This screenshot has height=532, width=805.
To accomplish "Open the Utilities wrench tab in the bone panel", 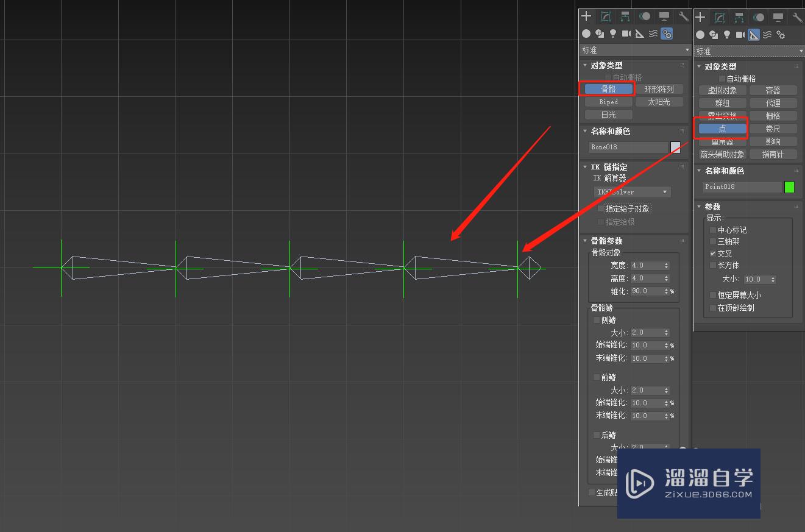I will pyautogui.click(x=684, y=16).
